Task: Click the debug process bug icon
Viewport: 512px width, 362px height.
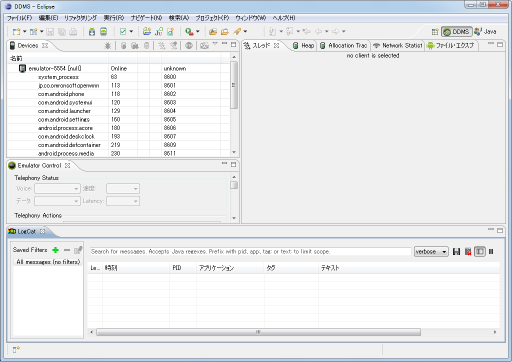Action: [x=107, y=46]
